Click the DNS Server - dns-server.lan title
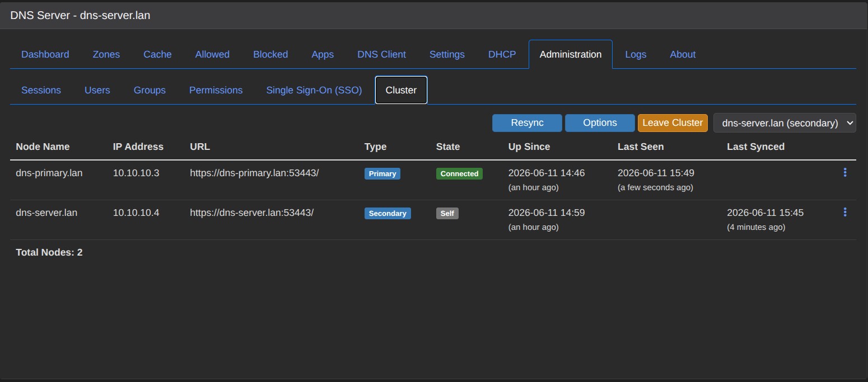The image size is (868, 382). tap(80, 15)
